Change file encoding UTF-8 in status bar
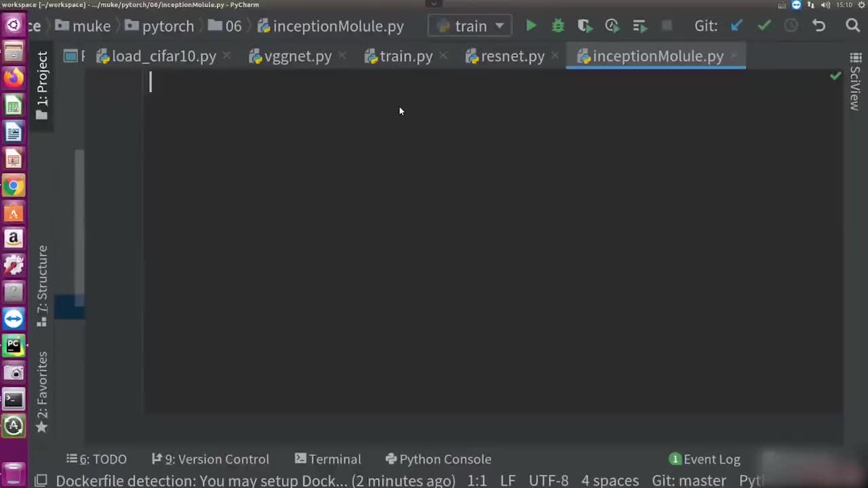Screen dimensions: 868x488 tap(549, 481)
